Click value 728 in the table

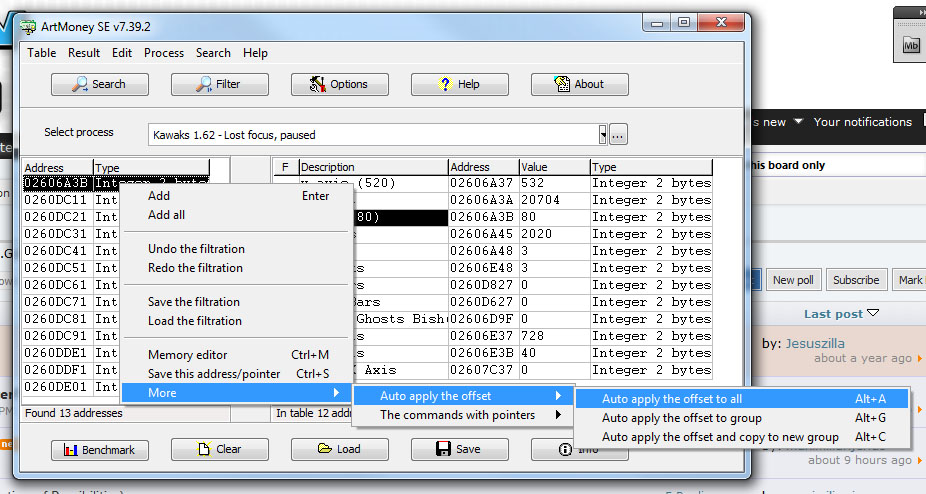click(532, 336)
